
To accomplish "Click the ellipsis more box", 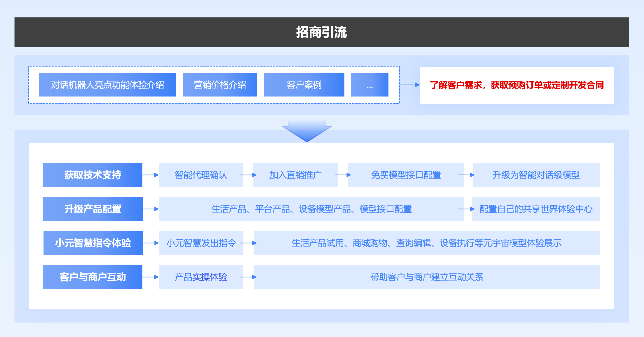I will pos(369,85).
